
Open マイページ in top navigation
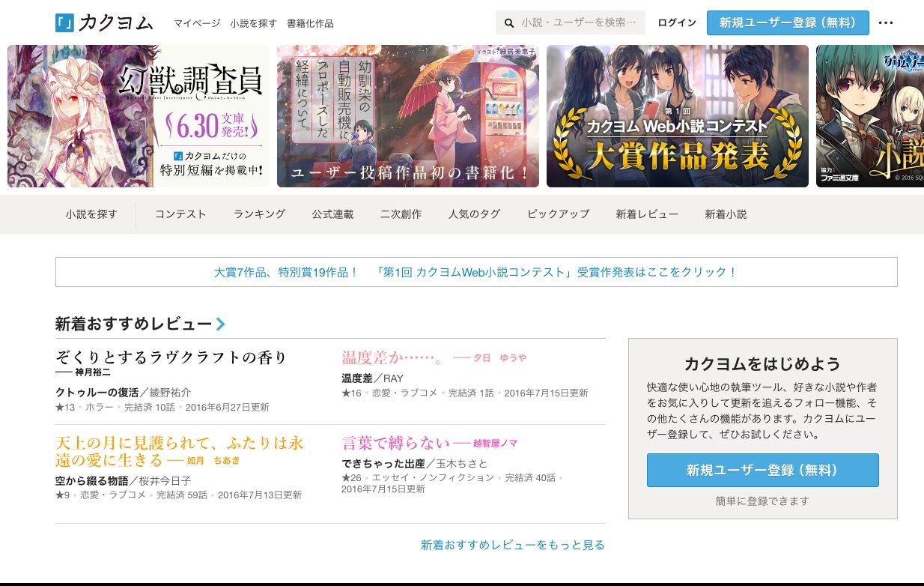pyautogui.click(x=197, y=23)
